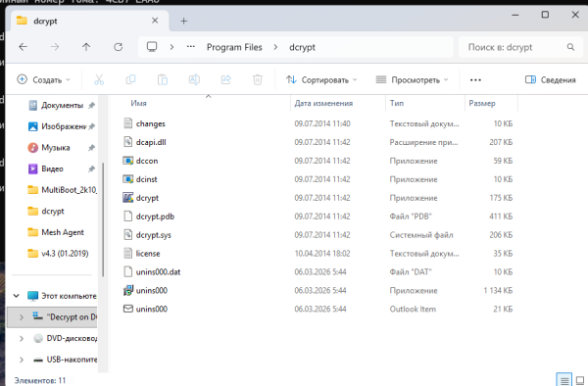Click the Delete trash icon
This screenshot has height=386, width=588.
click(258, 79)
